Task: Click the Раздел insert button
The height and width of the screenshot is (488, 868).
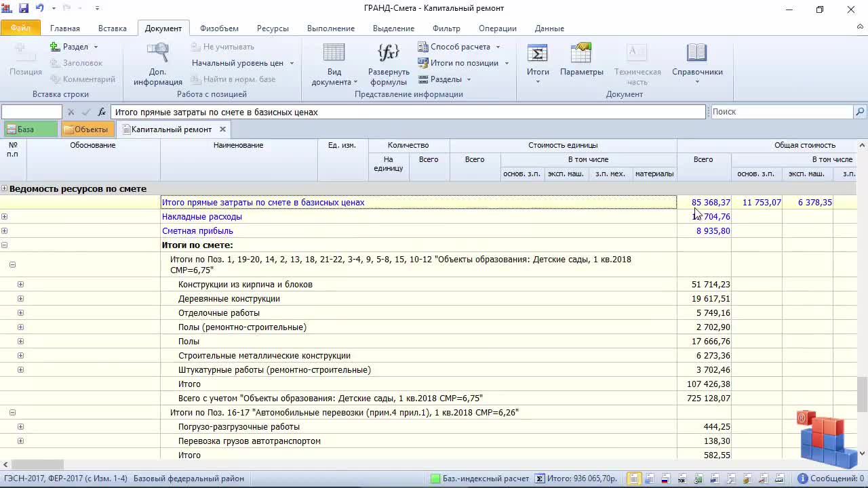Action: click(69, 47)
